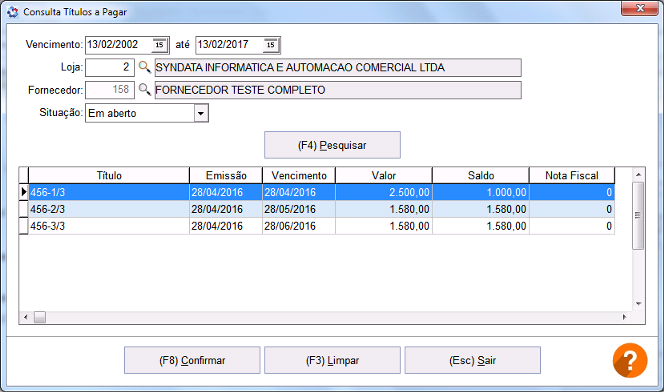
Task: Click vencimento cell 28/05/2016
Action: 299,209
